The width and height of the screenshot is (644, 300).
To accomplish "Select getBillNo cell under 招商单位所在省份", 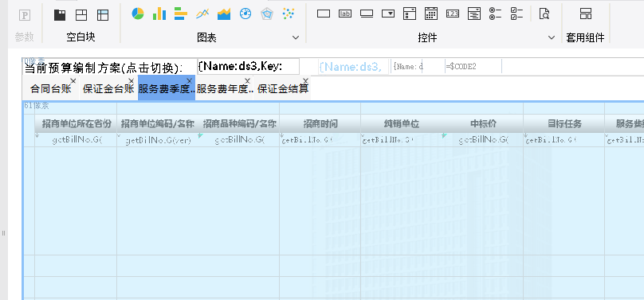I will (x=77, y=140).
